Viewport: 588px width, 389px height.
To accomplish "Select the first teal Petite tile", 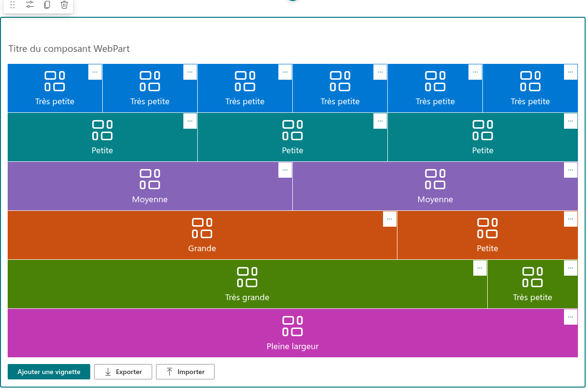I will [102, 137].
